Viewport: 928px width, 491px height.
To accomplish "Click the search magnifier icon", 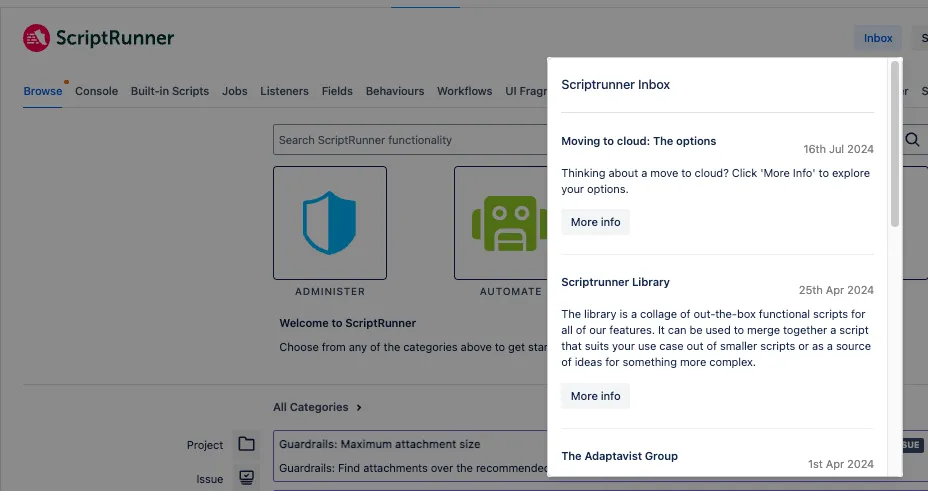I will (x=912, y=140).
